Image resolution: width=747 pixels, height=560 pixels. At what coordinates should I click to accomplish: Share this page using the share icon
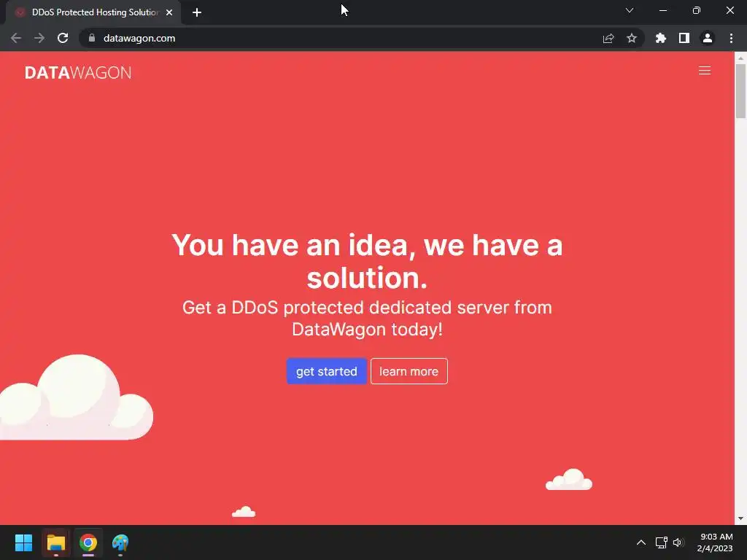pos(608,38)
